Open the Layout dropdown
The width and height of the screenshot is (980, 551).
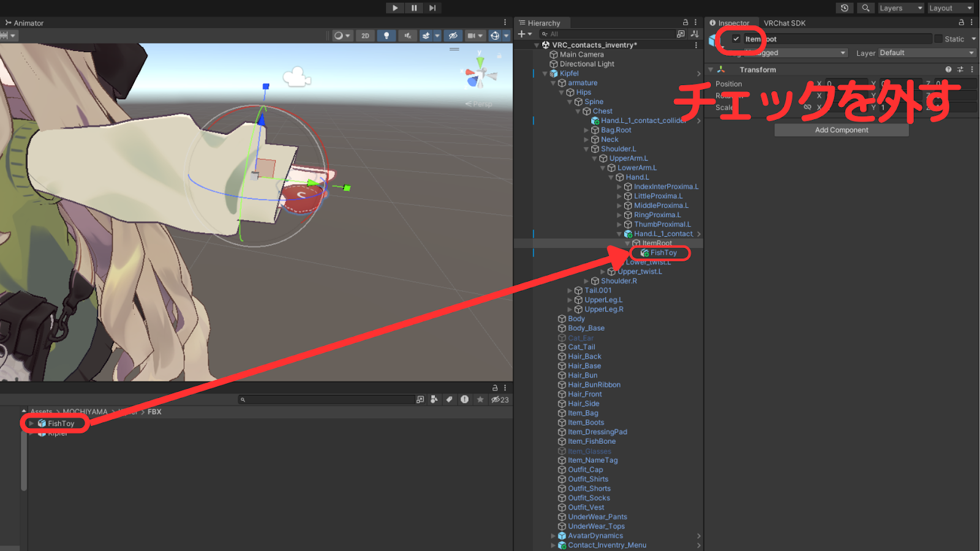(950, 8)
